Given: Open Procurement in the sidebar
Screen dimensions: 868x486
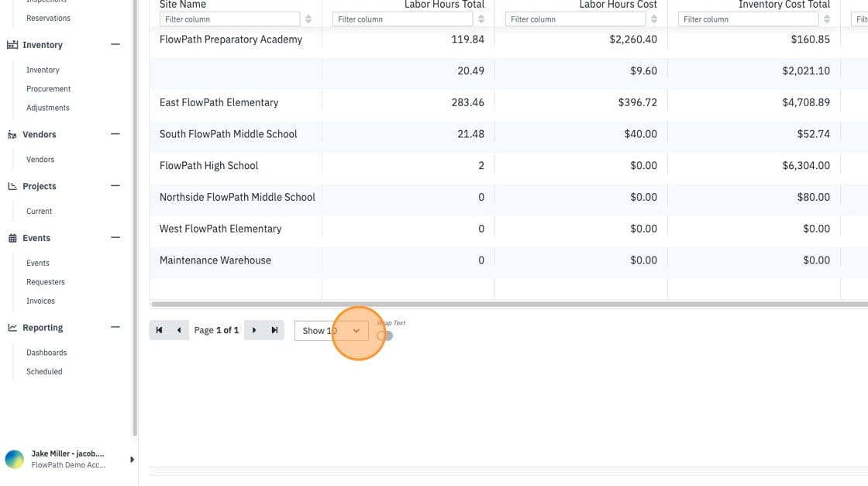Looking at the screenshot, I should click(x=48, y=88).
